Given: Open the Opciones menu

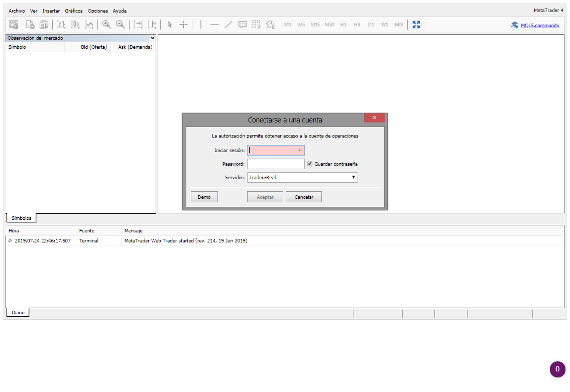Looking at the screenshot, I should click(98, 11).
